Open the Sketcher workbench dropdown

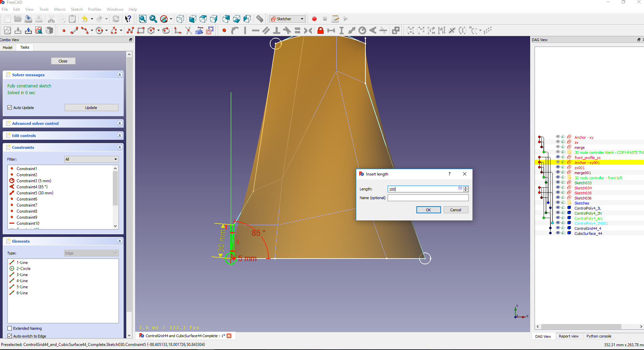[287, 19]
